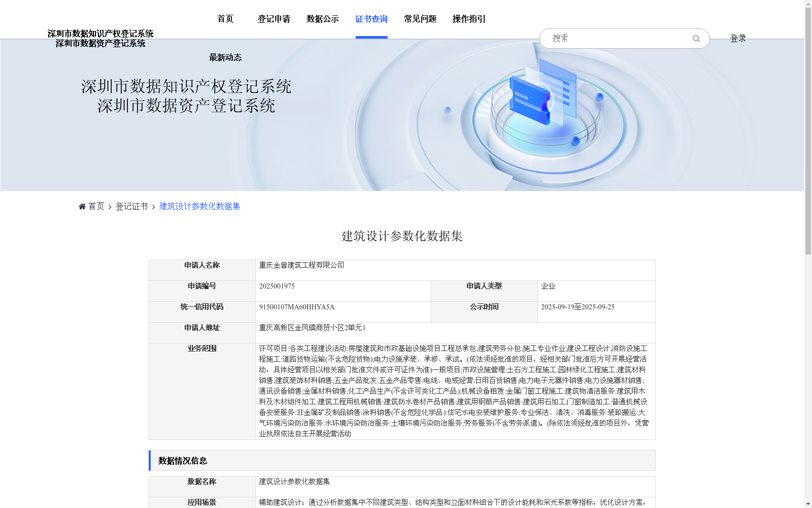Click the 登录 login link
This screenshot has height=508, width=812.
(738, 38)
